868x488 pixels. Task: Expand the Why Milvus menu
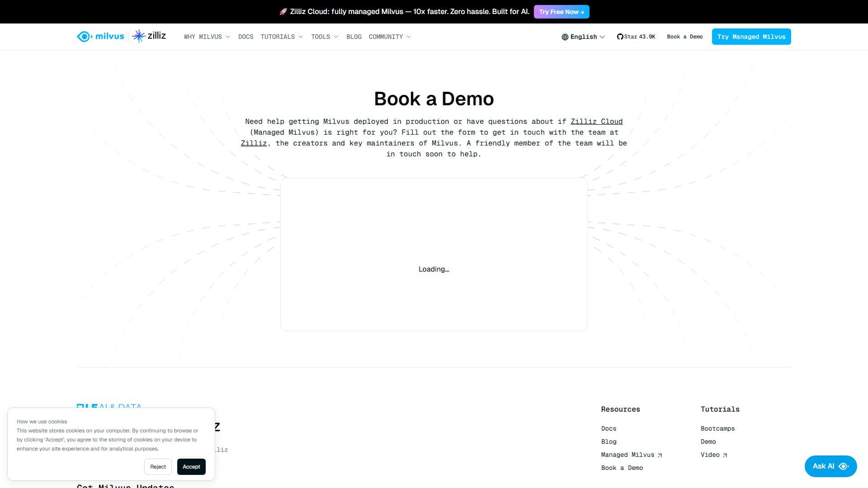(207, 37)
